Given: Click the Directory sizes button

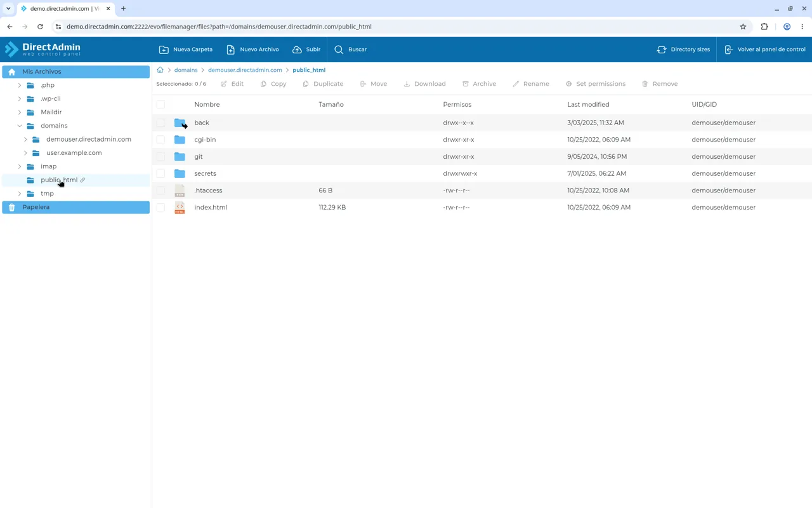Looking at the screenshot, I should pos(683,50).
